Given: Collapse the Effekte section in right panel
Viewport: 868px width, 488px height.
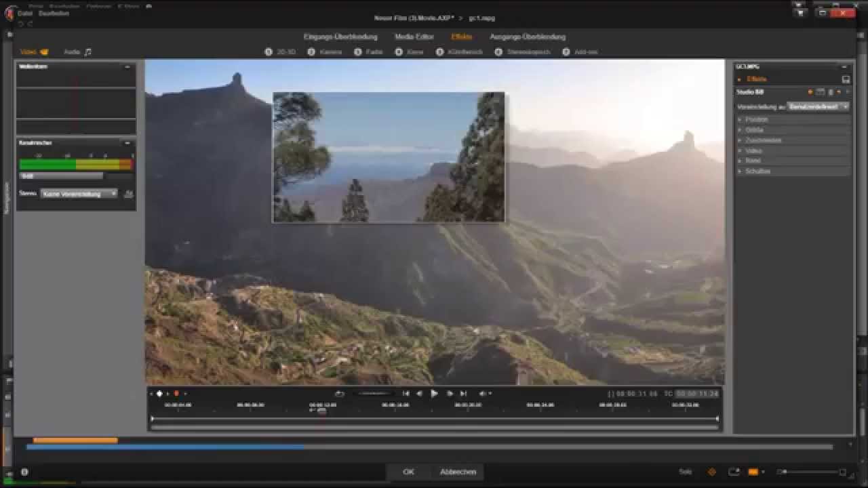Looking at the screenshot, I should (740, 79).
